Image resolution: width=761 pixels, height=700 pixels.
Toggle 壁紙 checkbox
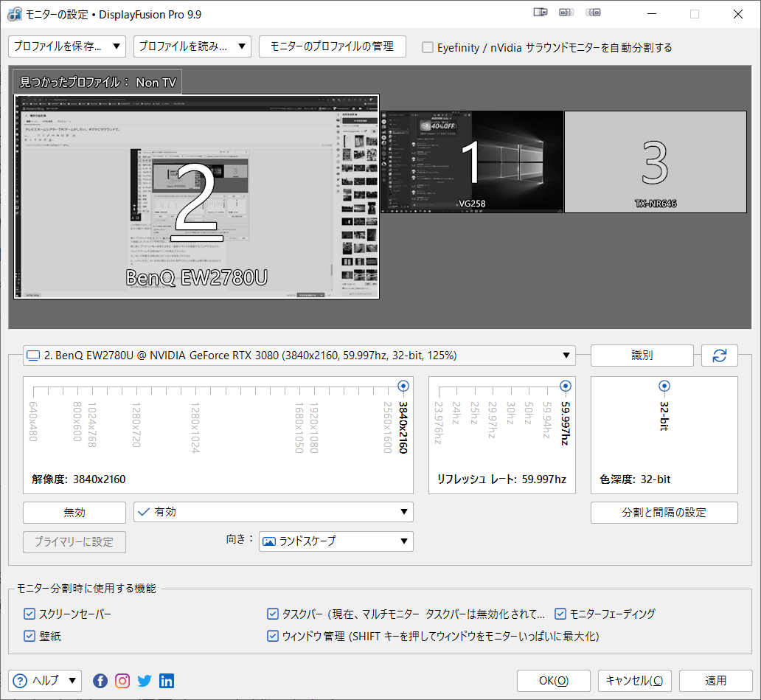(29, 636)
